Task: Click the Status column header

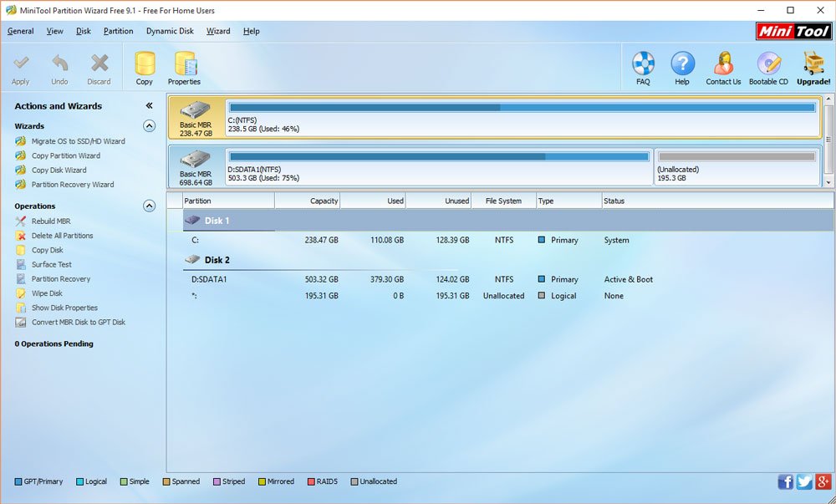Action: click(x=717, y=201)
